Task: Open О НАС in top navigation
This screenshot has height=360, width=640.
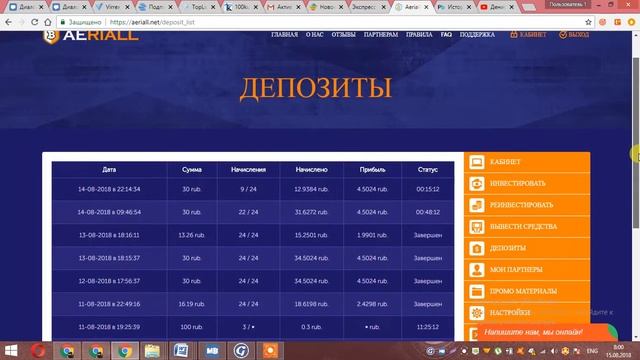Action: tap(315, 35)
